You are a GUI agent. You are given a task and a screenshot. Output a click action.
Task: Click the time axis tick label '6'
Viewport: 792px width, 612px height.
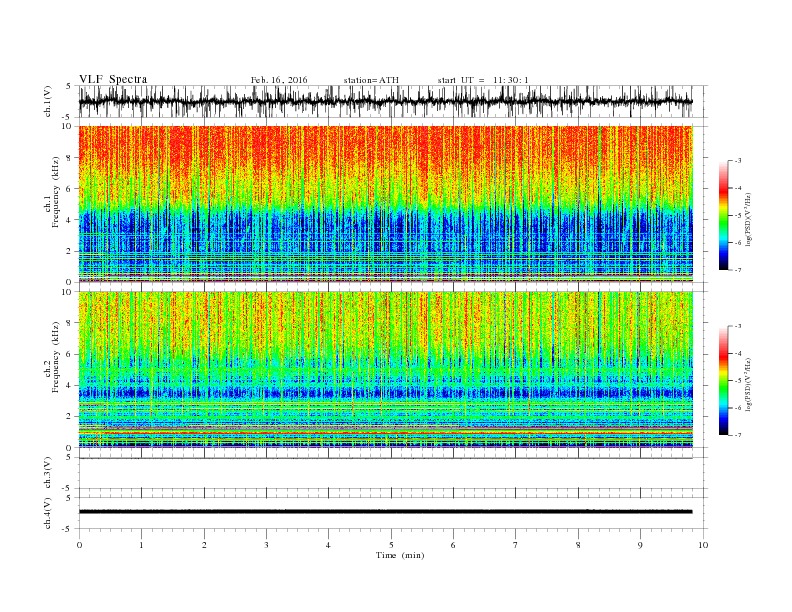453,545
